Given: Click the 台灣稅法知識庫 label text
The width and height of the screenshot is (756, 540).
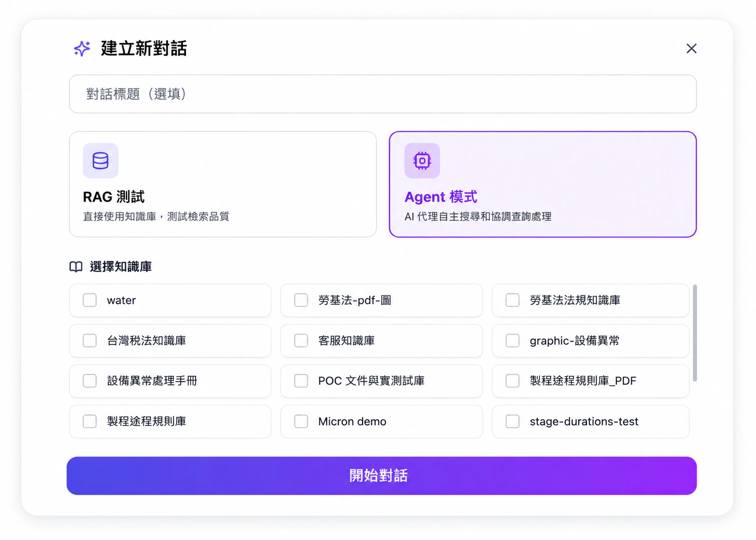Looking at the screenshot, I should pyautogui.click(x=146, y=341).
